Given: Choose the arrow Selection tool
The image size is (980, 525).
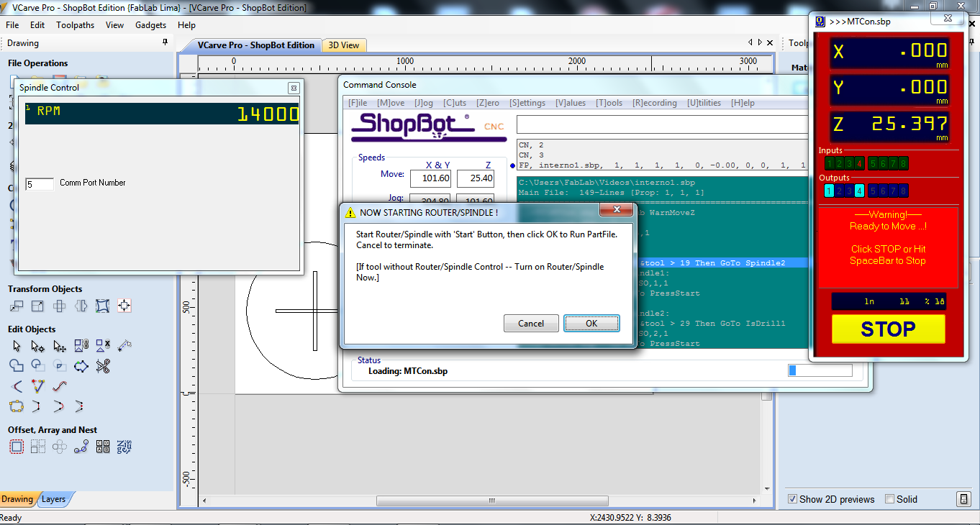Looking at the screenshot, I should 17,346.
